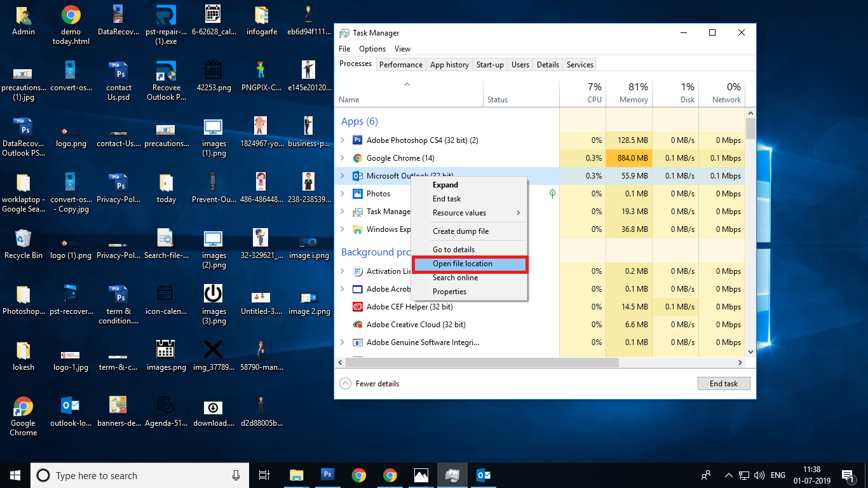868x488 pixels.
Task: Open the Options menu in Task Manager
Action: tap(372, 49)
